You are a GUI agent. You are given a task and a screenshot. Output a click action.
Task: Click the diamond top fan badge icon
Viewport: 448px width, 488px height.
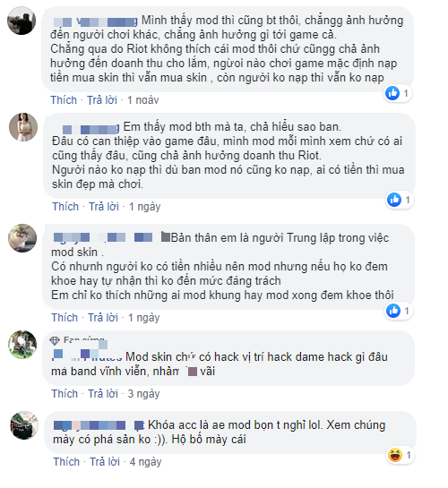[55, 341]
